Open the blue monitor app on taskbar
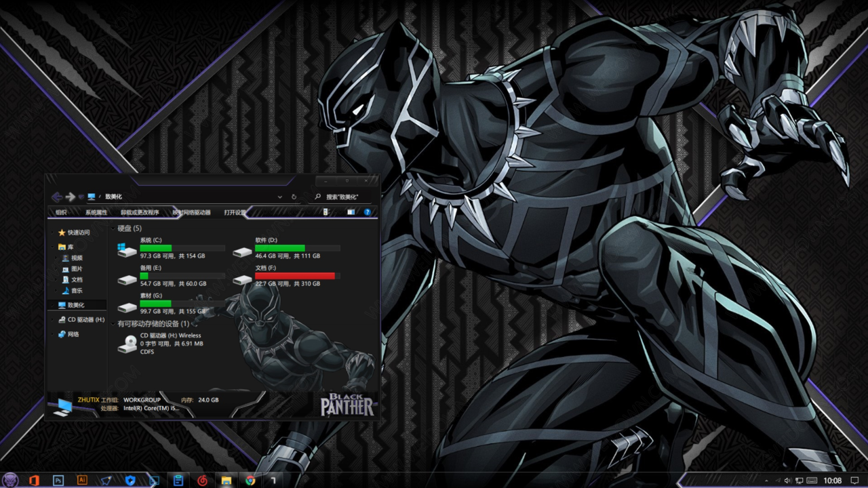The height and width of the screenshot is (488, 868). 154,480
